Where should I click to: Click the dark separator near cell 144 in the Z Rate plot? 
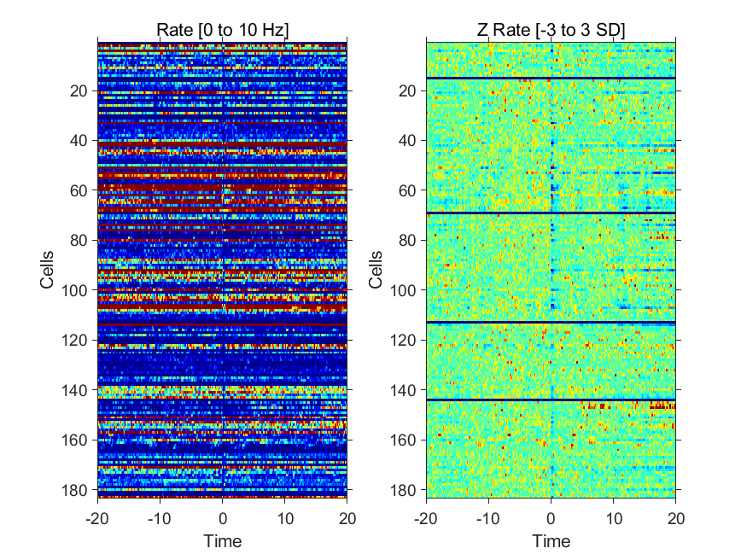click(x=551, y=400)
